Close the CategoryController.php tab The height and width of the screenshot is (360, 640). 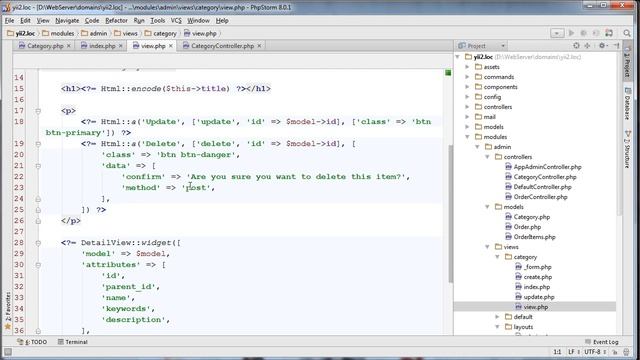pyautogui.click(x=259, y=46)
